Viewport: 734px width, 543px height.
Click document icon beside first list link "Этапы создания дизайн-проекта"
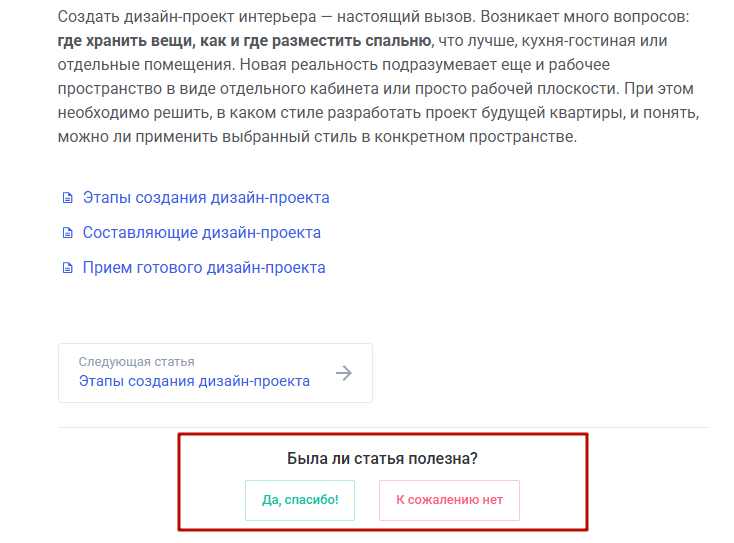(68, 198)
